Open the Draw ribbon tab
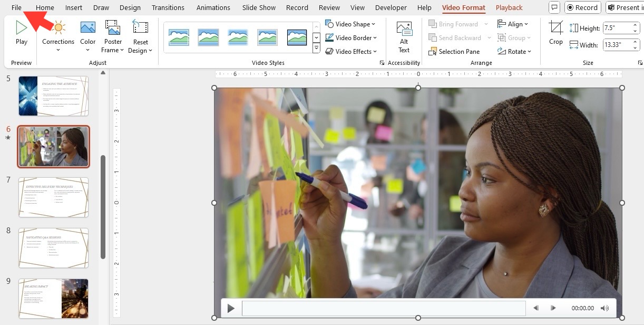This screenshot has height=325, width=644. click(101, 7)
